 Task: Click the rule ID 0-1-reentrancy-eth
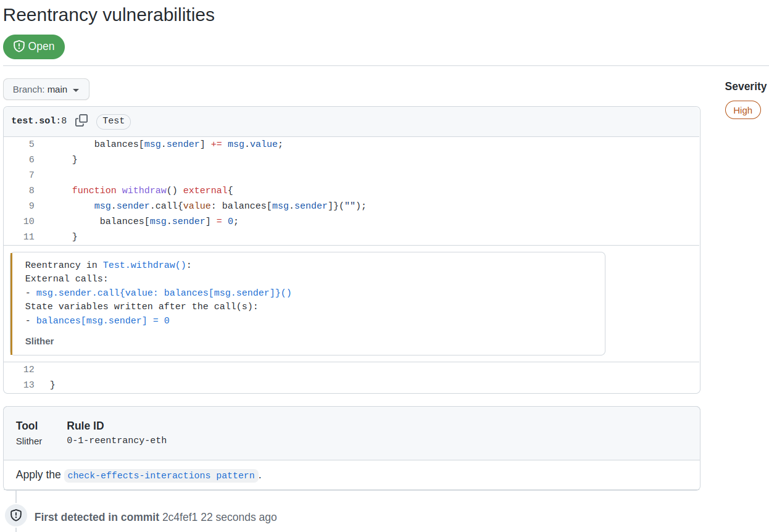(117, 441)
